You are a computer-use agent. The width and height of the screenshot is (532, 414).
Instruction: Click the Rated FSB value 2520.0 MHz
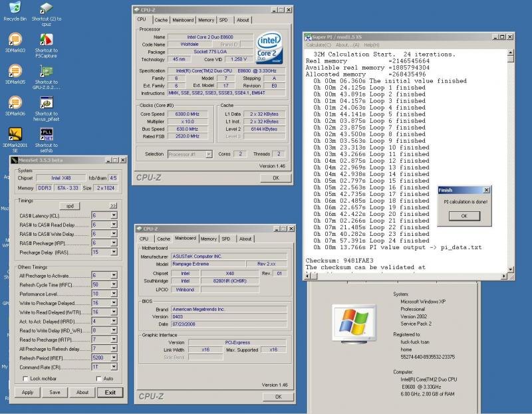(x=188, y=136)
